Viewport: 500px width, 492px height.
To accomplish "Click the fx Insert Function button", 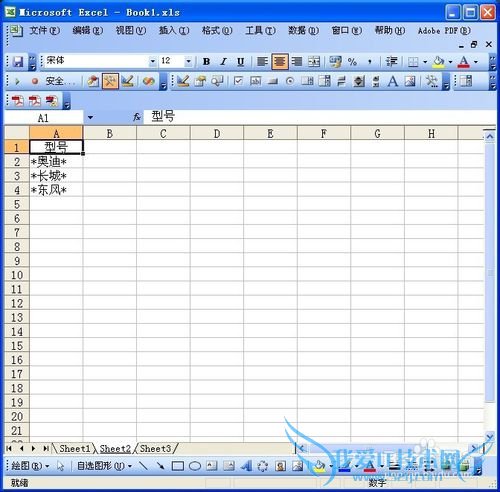I will click(137, 117).
